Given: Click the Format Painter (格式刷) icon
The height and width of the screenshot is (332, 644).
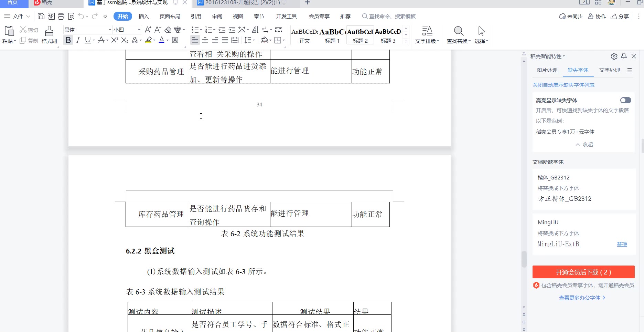Looking at the screenshot, I should pyautogui.click(x=49, y=35).
